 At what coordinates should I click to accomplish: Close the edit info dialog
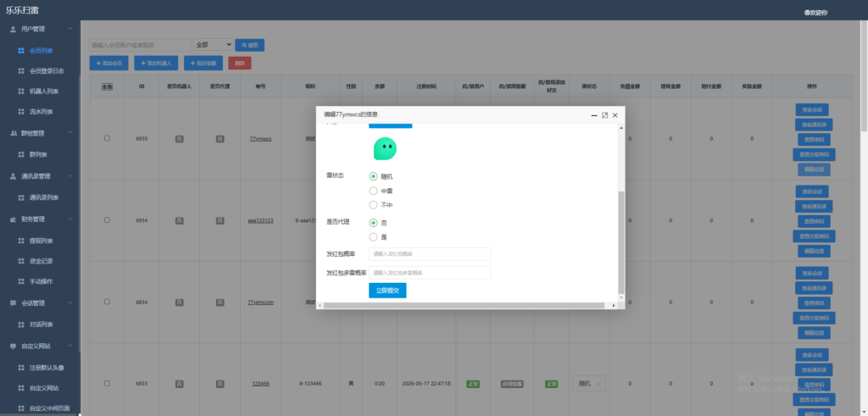(x=615, y=115)
